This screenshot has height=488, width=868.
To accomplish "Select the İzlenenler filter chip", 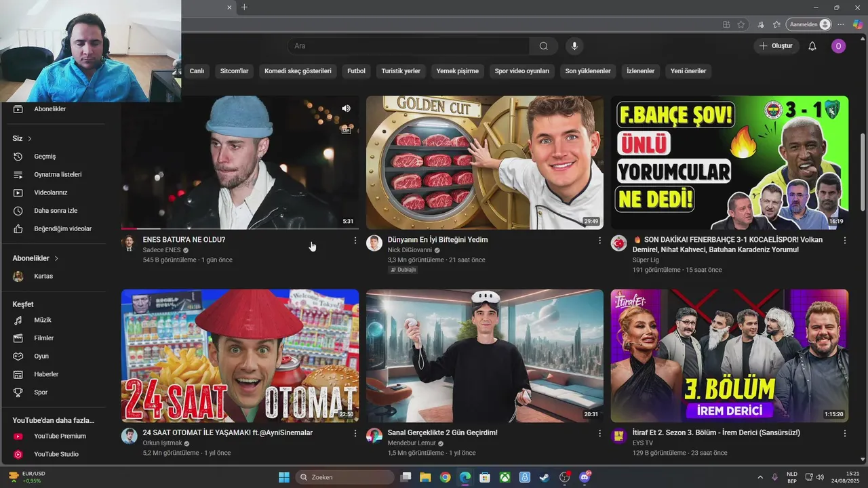I will (641, 71).
